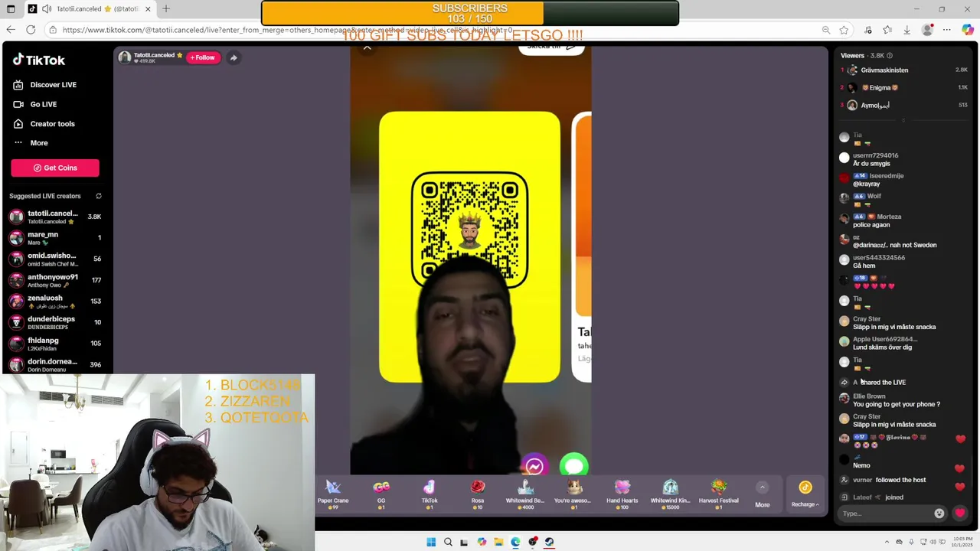Send the You're awesome gift
Viewport: 980px width, 551px height.
(573, 494)
